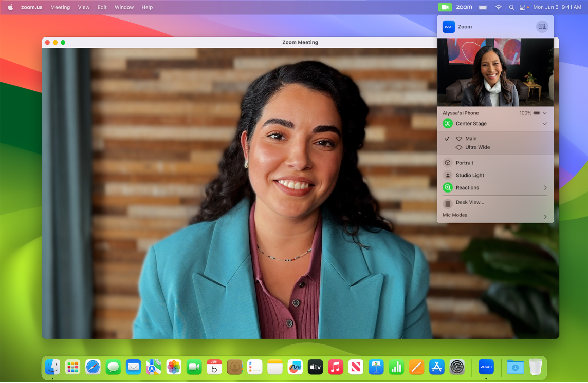Open FaceTime from the Dock
This screenshot has height=383, width=588.
(194, 367)
